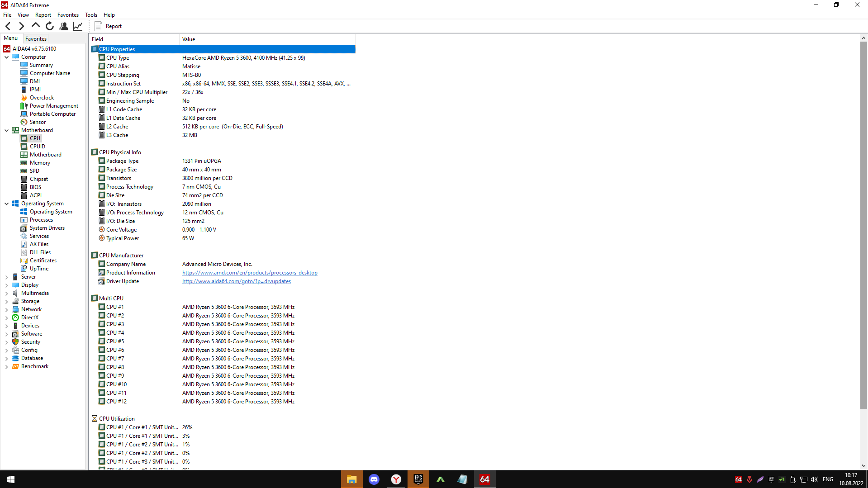Viewport: 868px width, 488px height.
Task: Open the Tools menu
Action: point(91,15)
